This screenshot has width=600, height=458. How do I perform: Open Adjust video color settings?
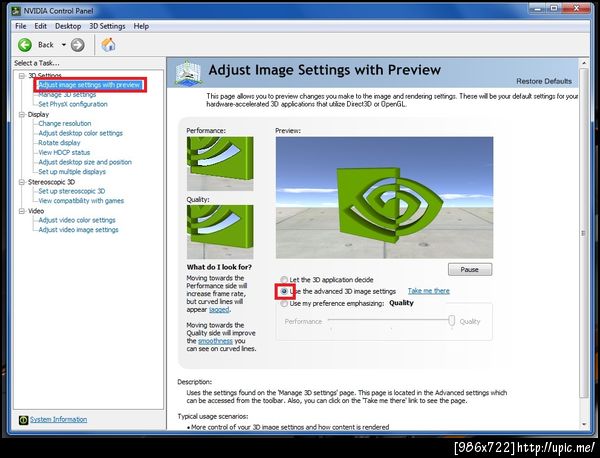click(x=77, y=220)
